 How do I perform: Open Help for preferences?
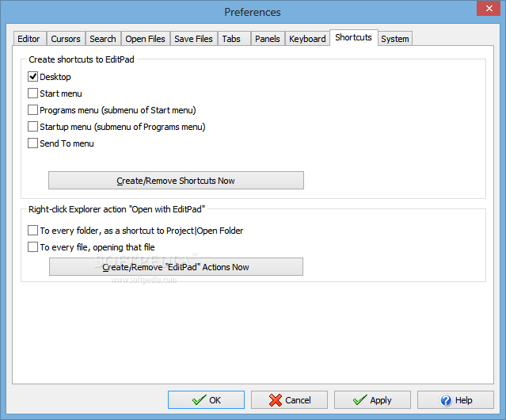(455, 400)
